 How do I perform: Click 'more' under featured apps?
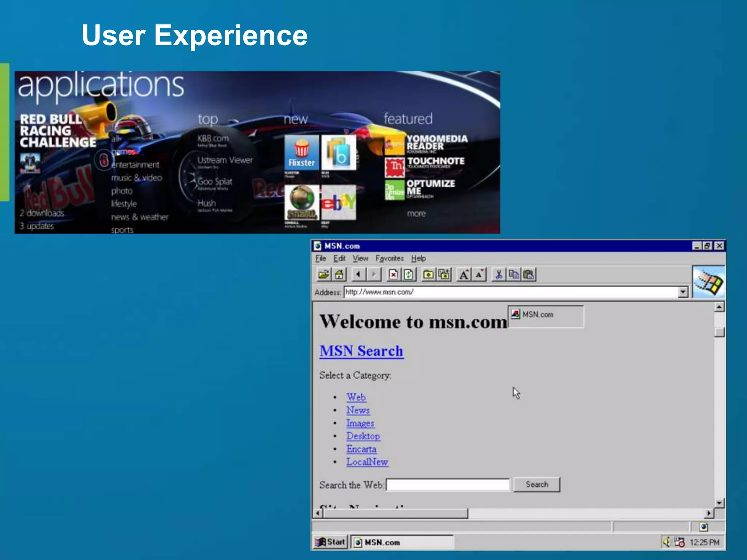pyautogui.click(x=416, y=214)
